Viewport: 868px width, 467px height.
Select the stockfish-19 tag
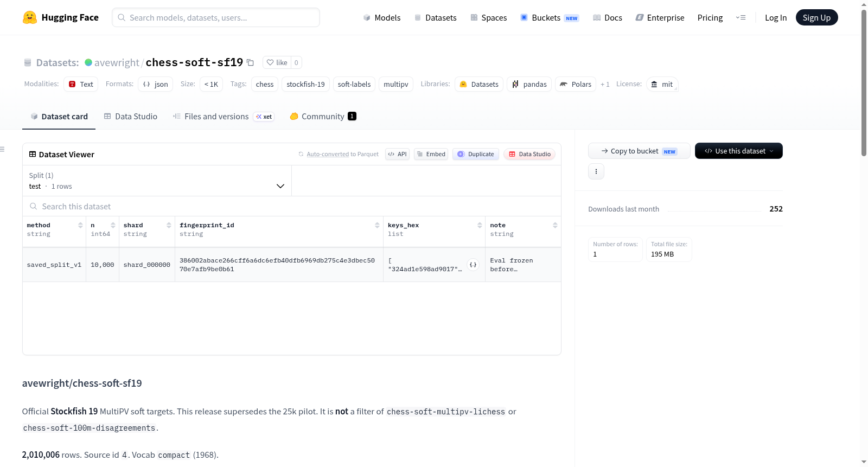tap(305, 84)
